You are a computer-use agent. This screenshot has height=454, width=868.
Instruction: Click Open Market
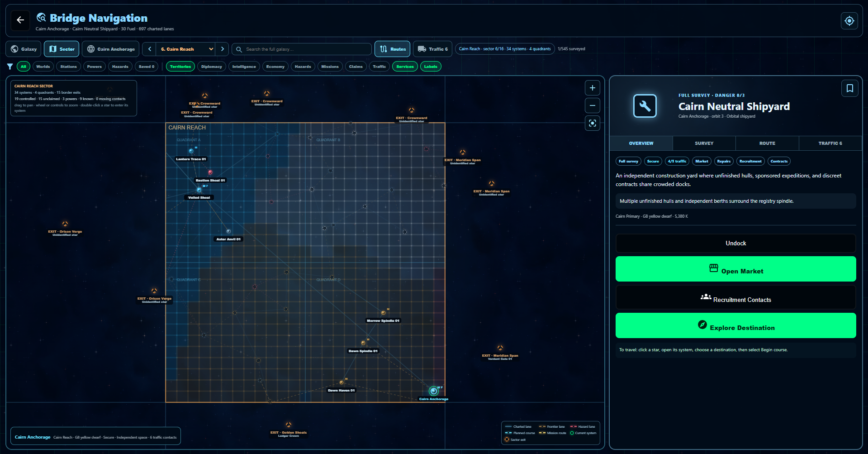coord(735,269)
